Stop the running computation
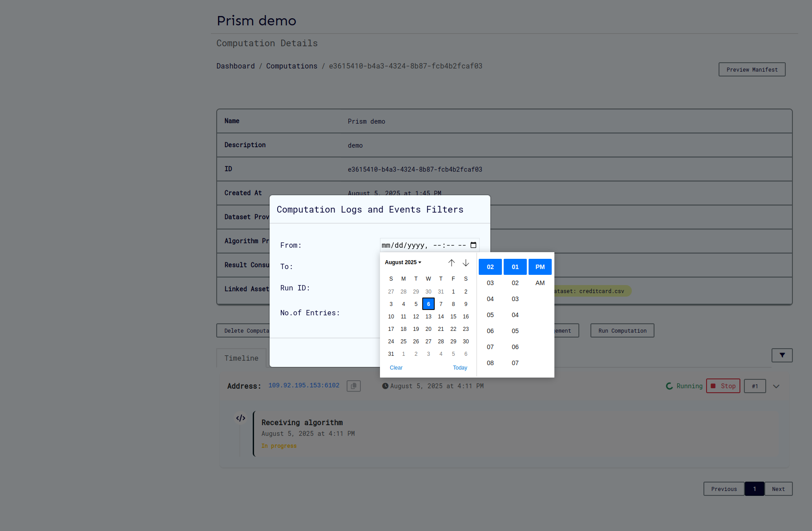 pyautogui.click(x=723, y=386)
